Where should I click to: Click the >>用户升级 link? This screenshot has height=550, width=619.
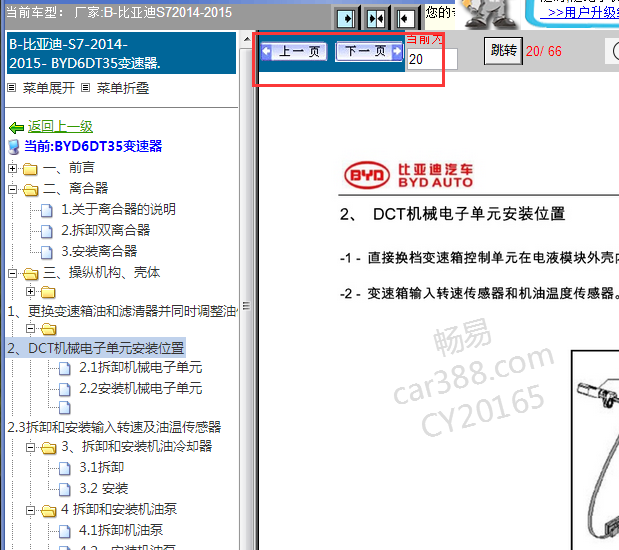[x=582, y=12]
